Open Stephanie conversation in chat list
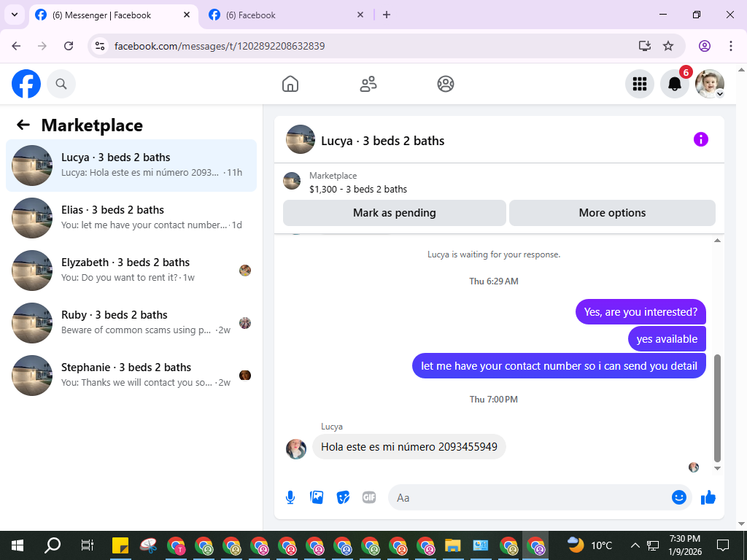The image size is (747, 560). tap(131, 375)
